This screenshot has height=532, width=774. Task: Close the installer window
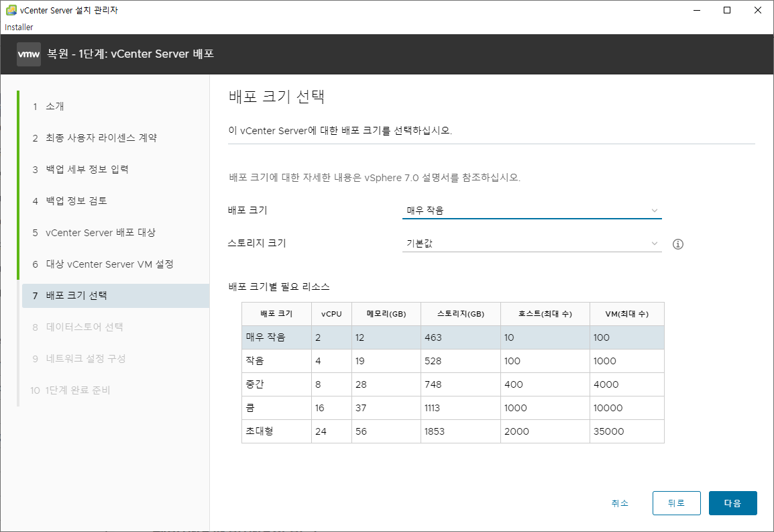(x=758, y=10)
